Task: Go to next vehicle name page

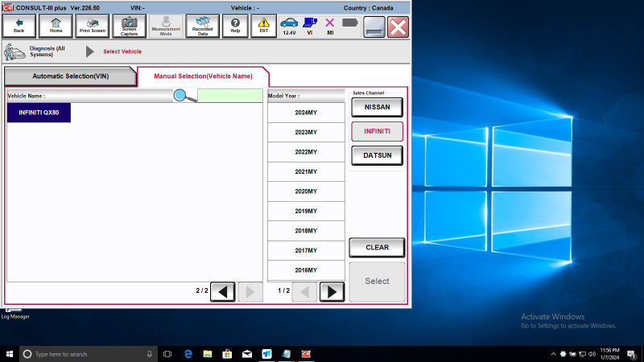Action: (250, 292)
